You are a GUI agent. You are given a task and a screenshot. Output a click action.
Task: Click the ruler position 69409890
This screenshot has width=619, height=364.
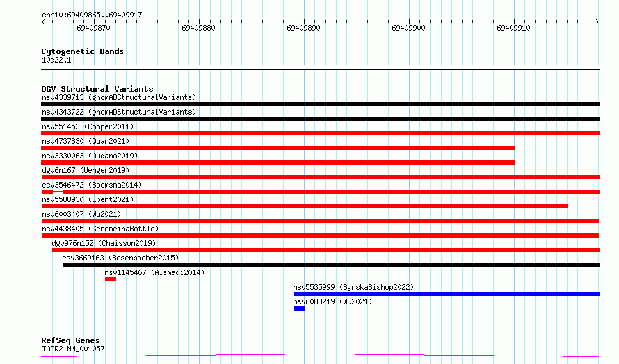coord(303,28)
